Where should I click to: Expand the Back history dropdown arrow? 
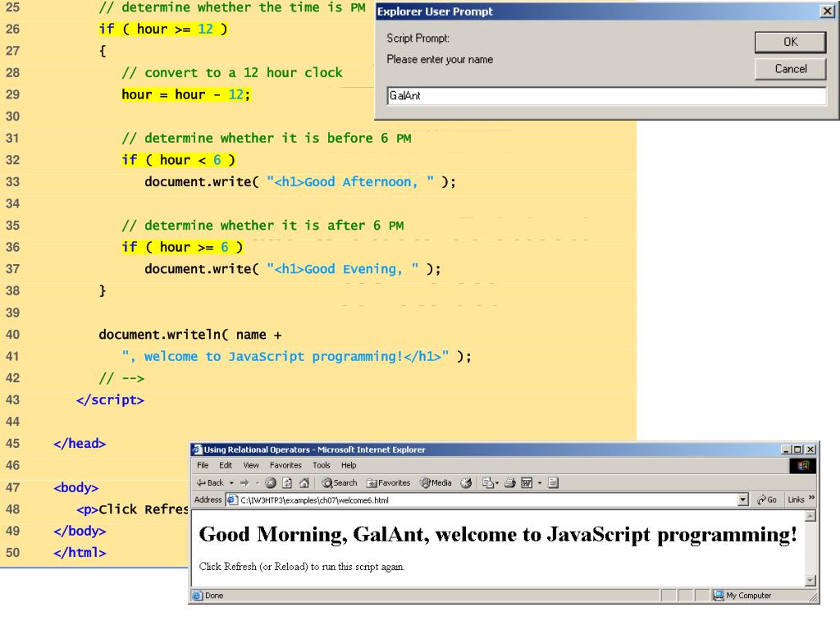pos(231,482)
